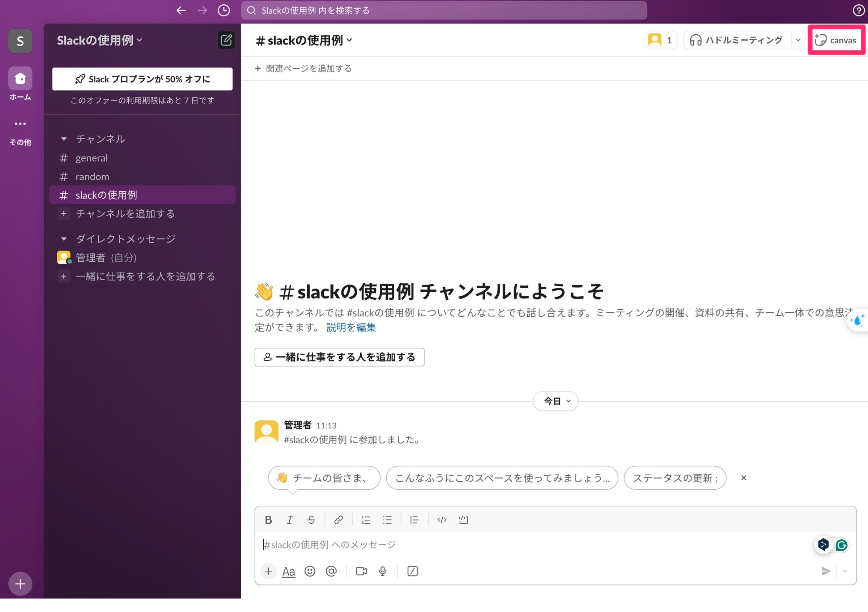This screenshot has width=868, height=612.
Task: Toggle bulleted list formatting
Action: [387, 520]
